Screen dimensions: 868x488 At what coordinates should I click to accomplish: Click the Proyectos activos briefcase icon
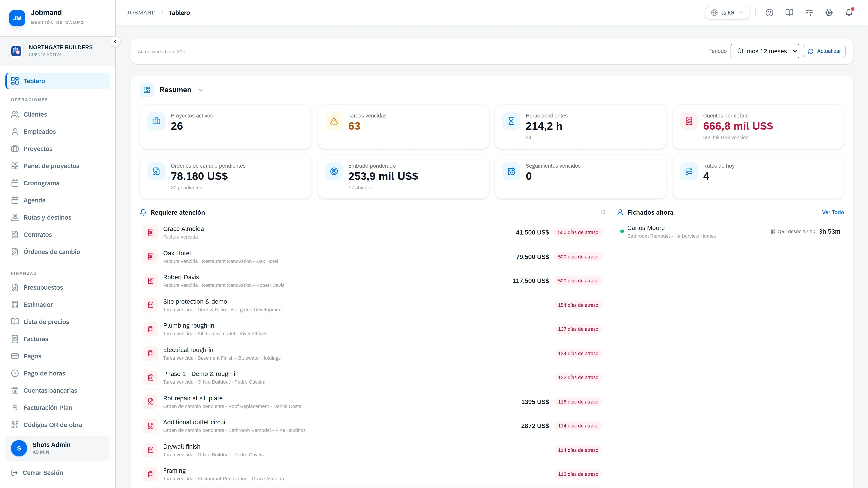(x=156, y=121)
